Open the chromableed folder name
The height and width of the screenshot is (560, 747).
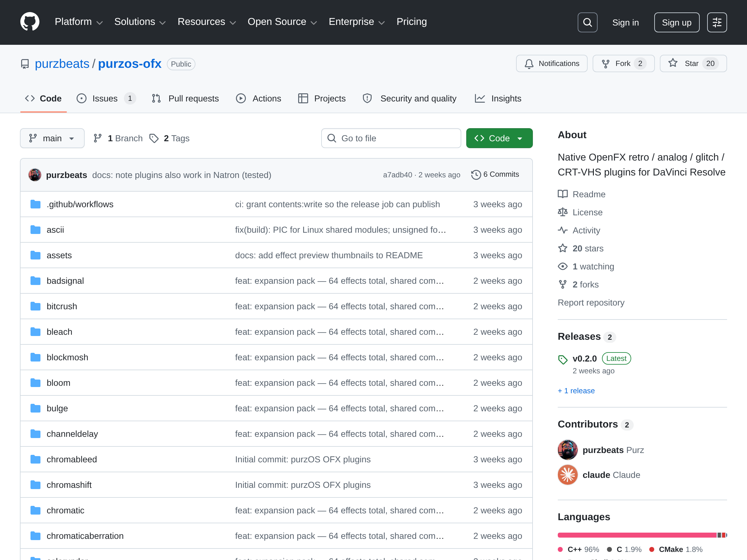click(72, 459)
